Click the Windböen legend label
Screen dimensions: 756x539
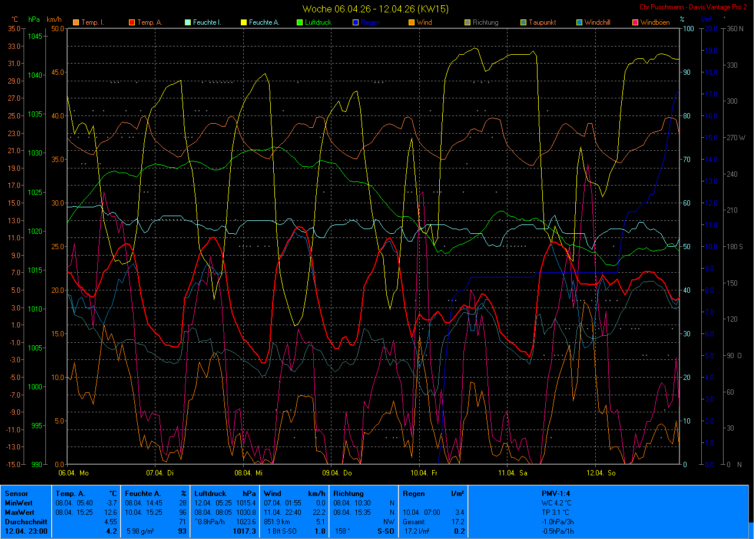(x=655, y=22)
